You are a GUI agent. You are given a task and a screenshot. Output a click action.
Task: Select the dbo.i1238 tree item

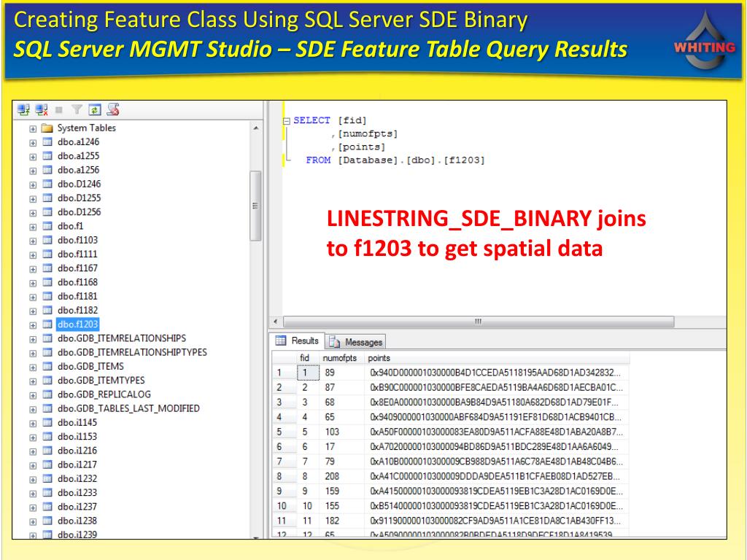pyautogui.click(x=77, y=521)
